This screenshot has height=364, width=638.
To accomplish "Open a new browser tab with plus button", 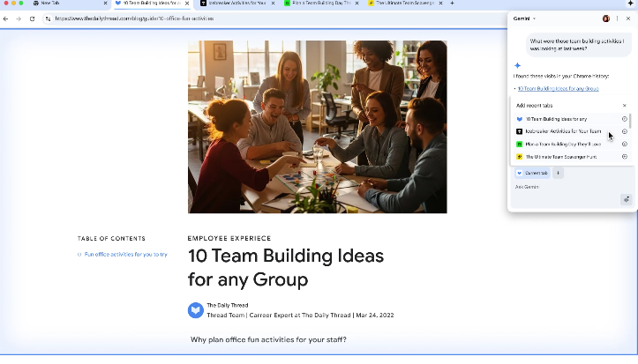I will pos(453,4).
